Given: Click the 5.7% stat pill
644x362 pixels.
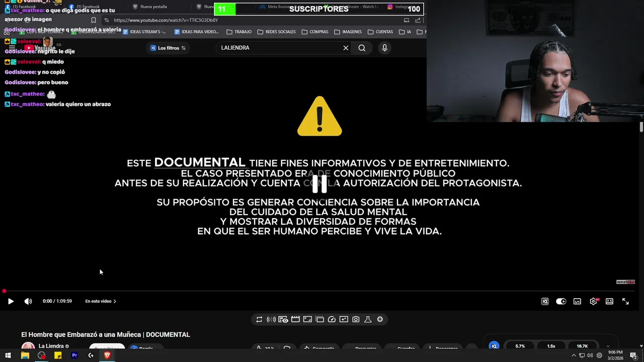Looking at the screenshot, I should [x=520, y=346].
